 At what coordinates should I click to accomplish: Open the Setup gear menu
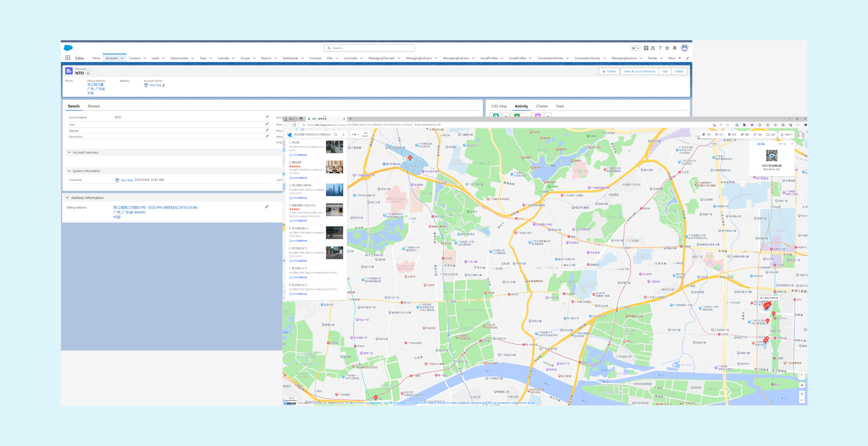pos(667,48)
